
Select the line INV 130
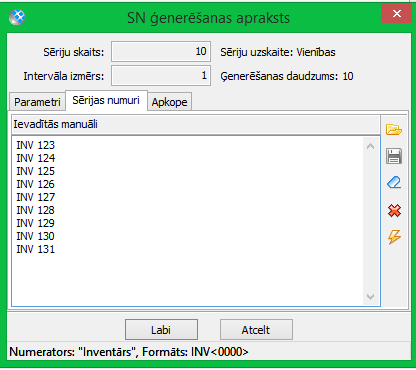pos(35,236)
